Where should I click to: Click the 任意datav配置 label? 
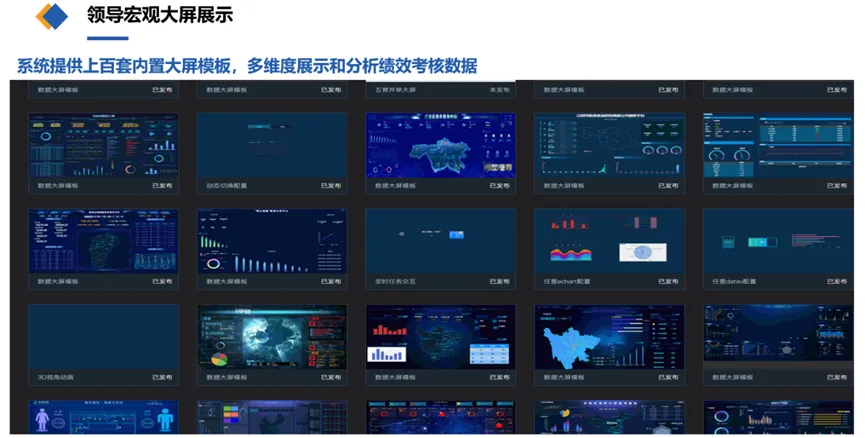tap(734, 281)
